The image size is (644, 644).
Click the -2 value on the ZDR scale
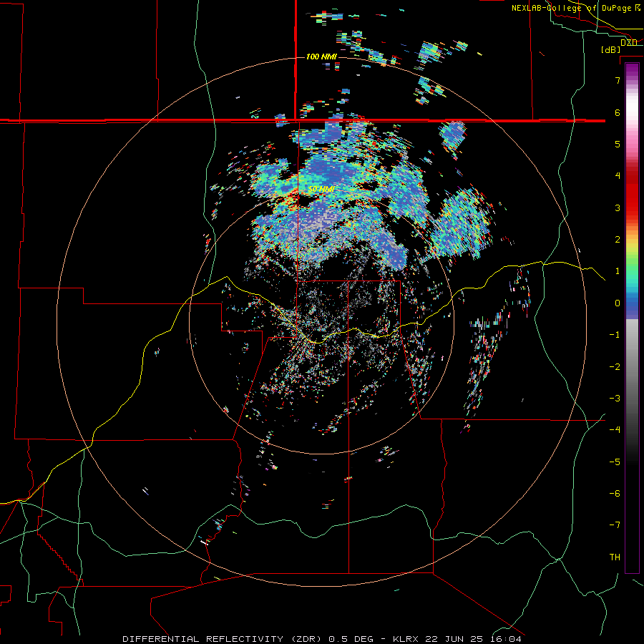(615, 367)
